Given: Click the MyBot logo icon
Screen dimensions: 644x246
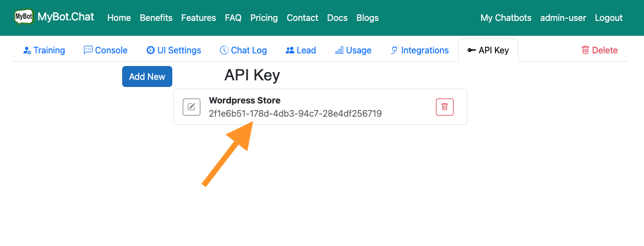Looking at the screenshot, I should tap(24, 17).
